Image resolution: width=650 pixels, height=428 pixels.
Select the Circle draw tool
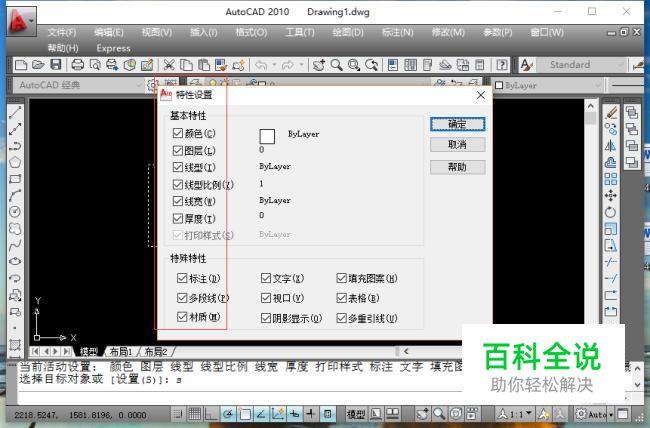pyautogui.click(x=15, y=212)
